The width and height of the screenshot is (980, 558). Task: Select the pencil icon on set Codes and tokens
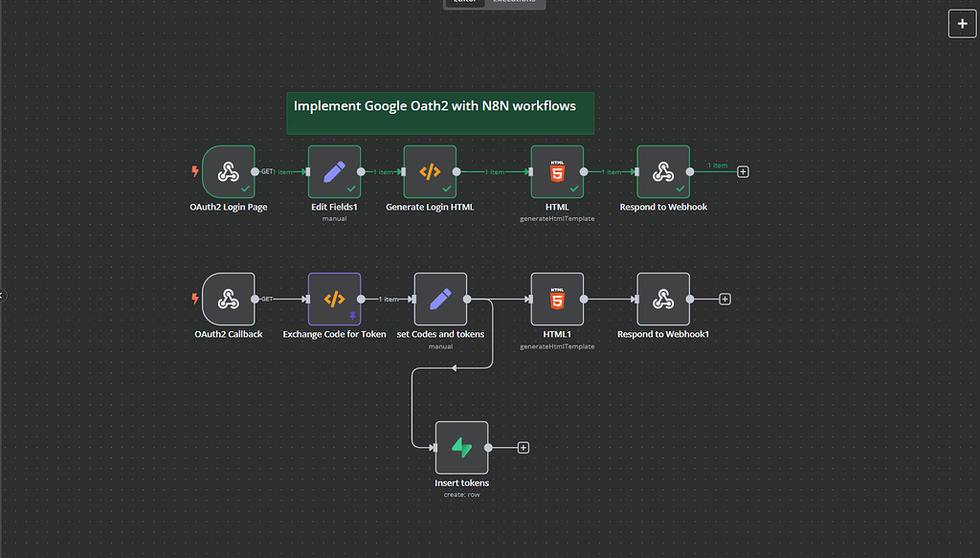coord(439,299)
